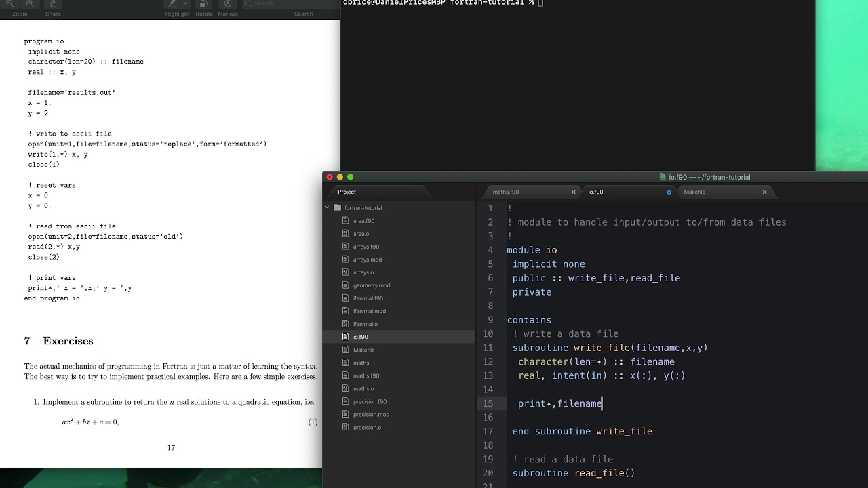
Task: Click line number 11 in editor gutter
Action: click(x=488, y=348)
